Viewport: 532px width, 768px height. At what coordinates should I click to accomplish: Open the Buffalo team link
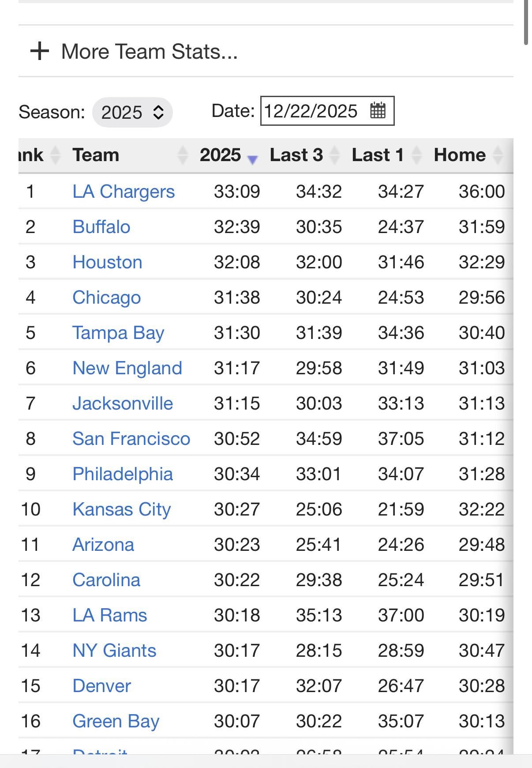(101, 227)
